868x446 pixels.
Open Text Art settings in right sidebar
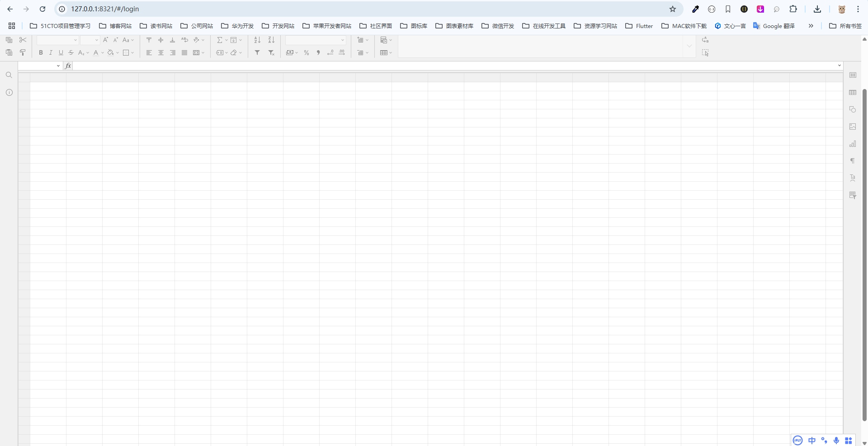[853, 178]
